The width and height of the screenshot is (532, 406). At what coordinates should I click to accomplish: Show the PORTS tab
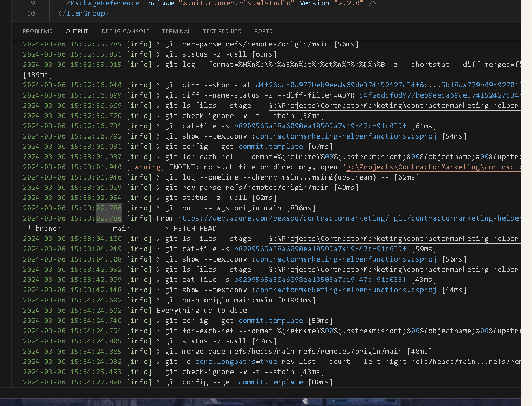(x=263, y=31)
